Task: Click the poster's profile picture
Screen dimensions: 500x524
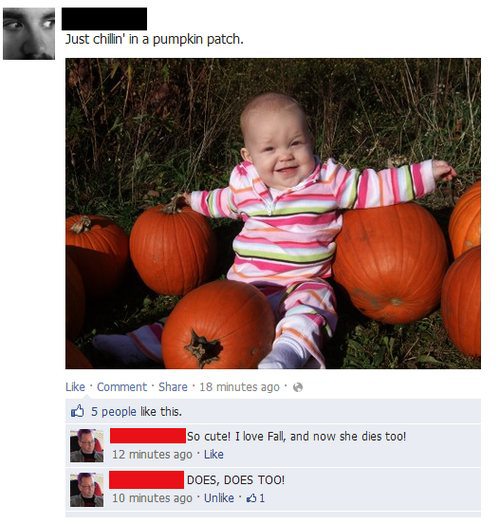Action: point(29,34)
